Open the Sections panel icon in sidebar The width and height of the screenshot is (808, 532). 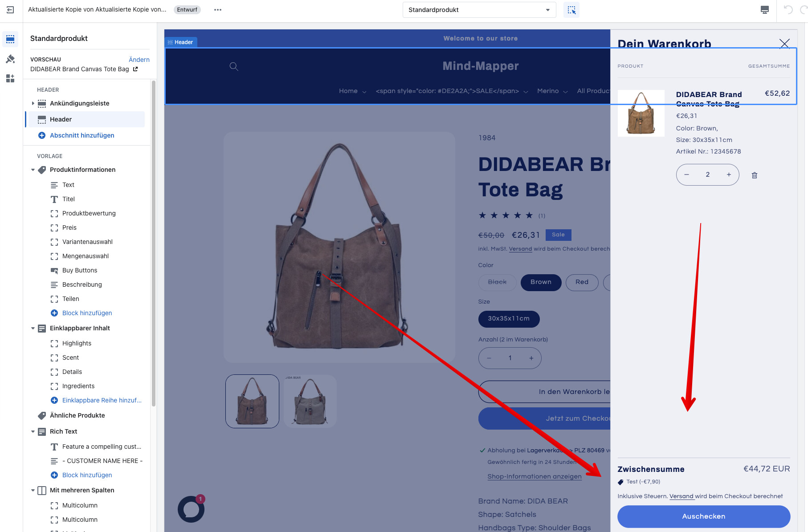(10, 39)
